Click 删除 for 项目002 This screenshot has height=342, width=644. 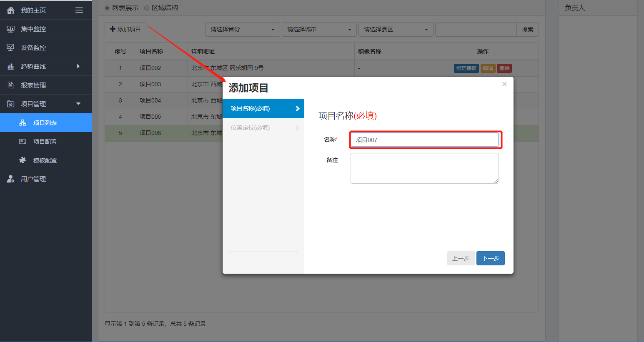[x=504, y=68]
